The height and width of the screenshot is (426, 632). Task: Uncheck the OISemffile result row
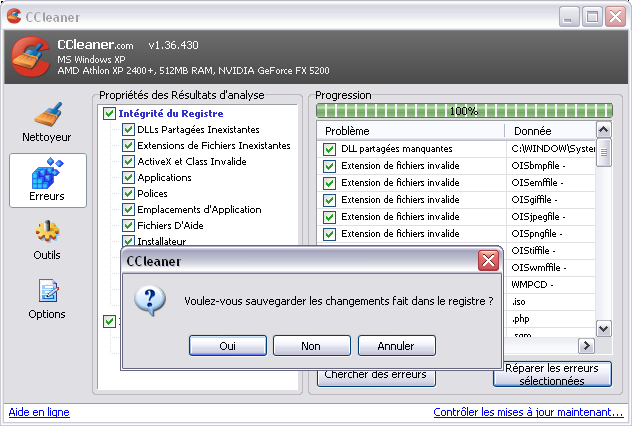[329, 183]
